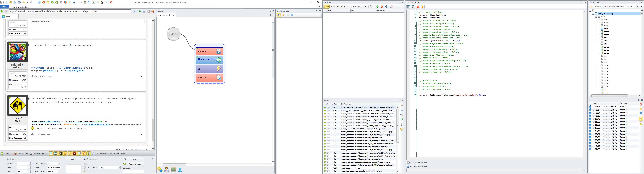
Task: Click the red error filter icon in Log panel
Action: click(x=641, y=104)
